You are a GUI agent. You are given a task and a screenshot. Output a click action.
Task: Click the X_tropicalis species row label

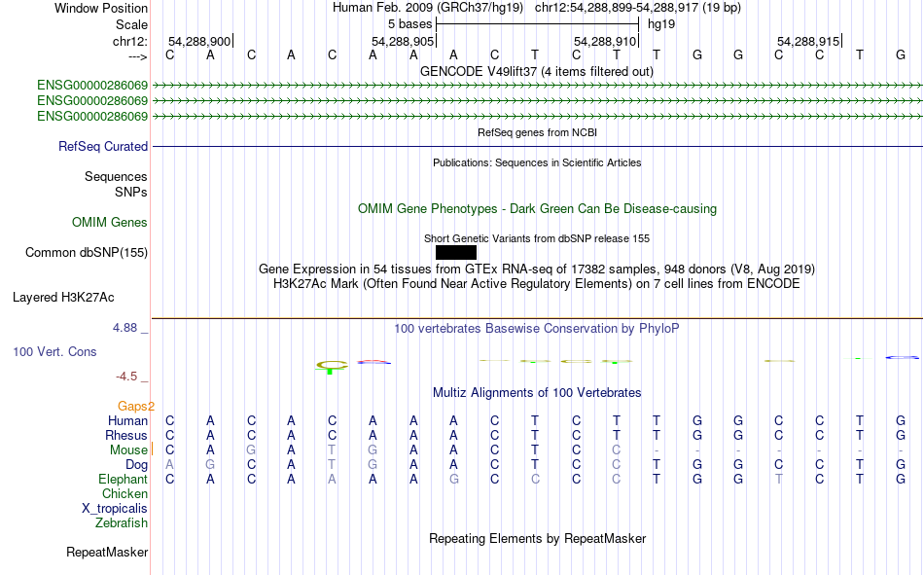(115, 509)
